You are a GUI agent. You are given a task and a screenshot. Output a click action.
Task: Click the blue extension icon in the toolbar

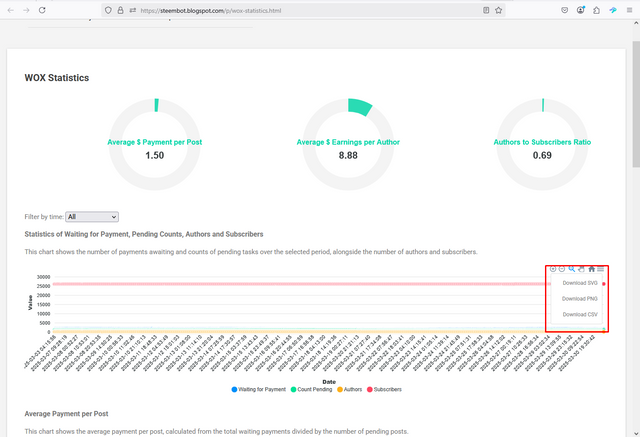(x=613, y=10)
